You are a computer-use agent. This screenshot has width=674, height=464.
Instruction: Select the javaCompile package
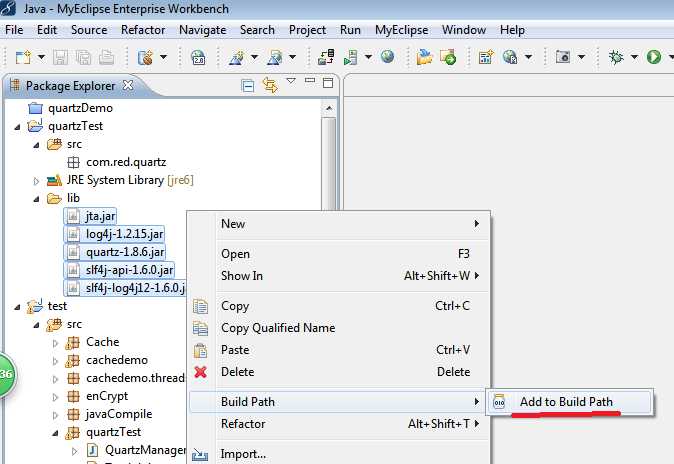pyautogui.click(x=119, y=414)
